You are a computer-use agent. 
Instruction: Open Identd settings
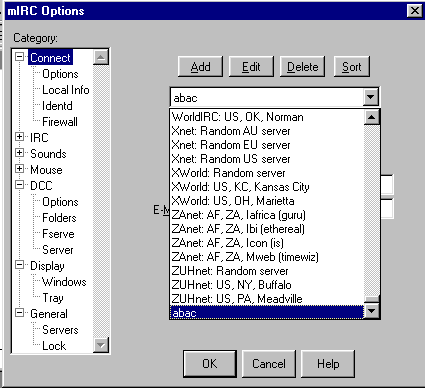(57, 106)
